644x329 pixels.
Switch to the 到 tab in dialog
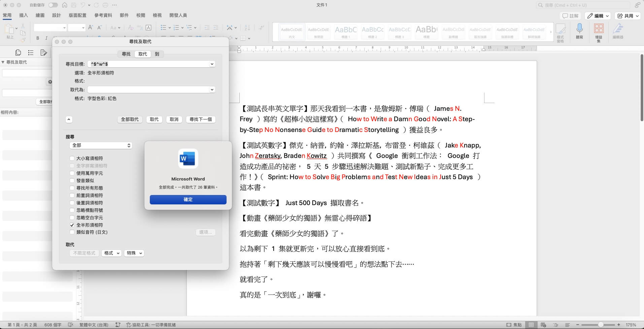pos(157,54)
